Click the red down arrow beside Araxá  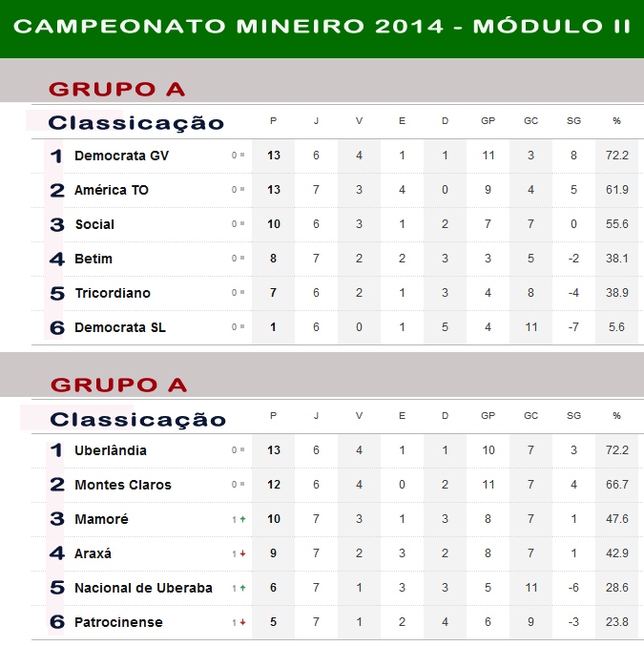242,553
